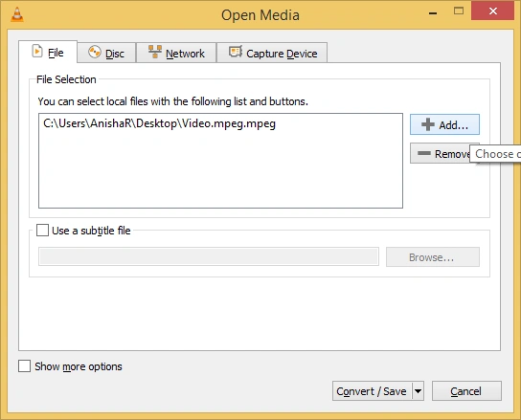Tick the Show more options checkbox

tap(24, 366)
